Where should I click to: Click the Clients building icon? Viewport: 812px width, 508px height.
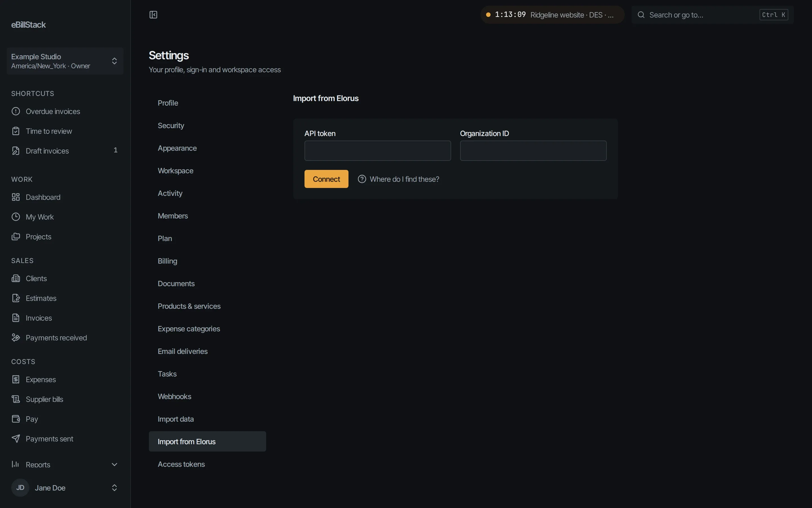pos(16,279)
